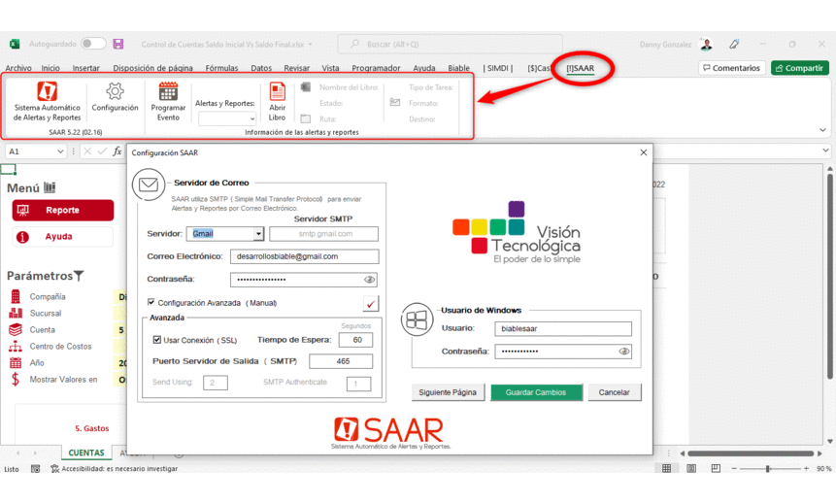Click the Abrir Libro icon

pos(278,91)
